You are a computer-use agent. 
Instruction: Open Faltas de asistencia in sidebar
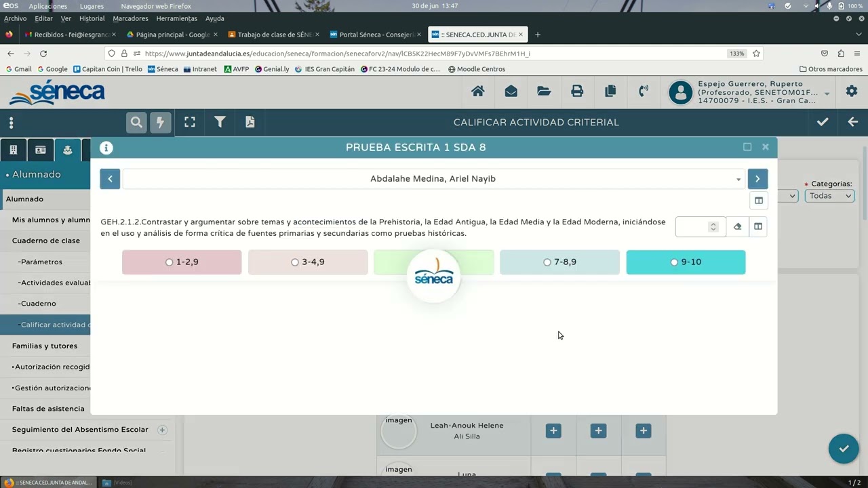pyautogui.click(x=48, y=409)
